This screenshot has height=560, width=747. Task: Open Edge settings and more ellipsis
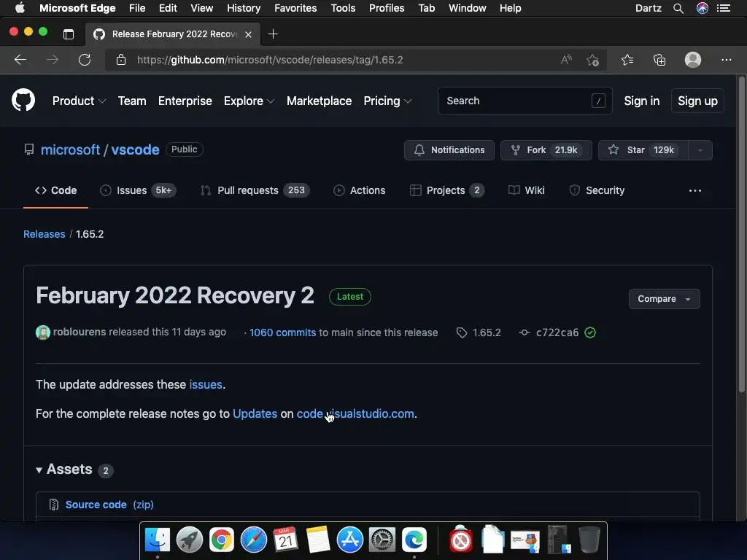point(727,60)
